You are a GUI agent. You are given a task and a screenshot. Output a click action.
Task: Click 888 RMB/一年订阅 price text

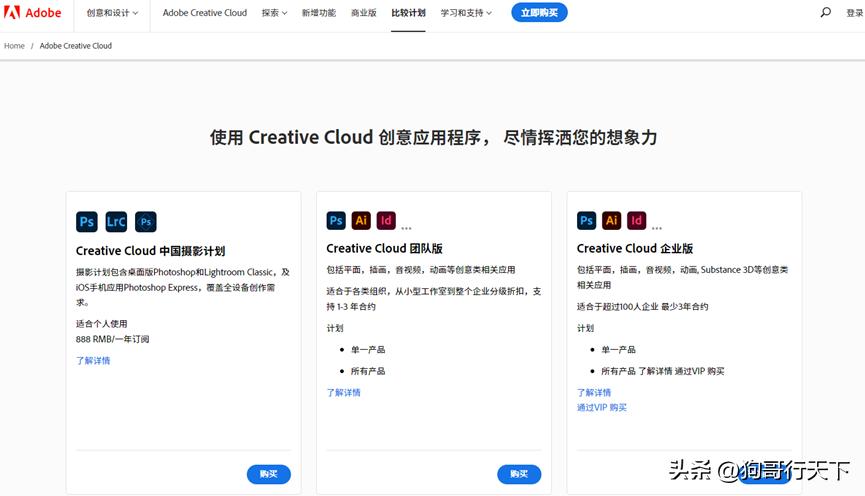pyautogui.click(x=113, y=339)
